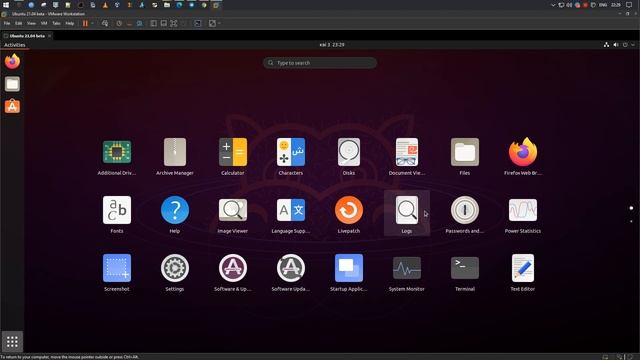This screenshot has width=640, height=360.
Task: Click the Activities button
Action: (15, 45)
